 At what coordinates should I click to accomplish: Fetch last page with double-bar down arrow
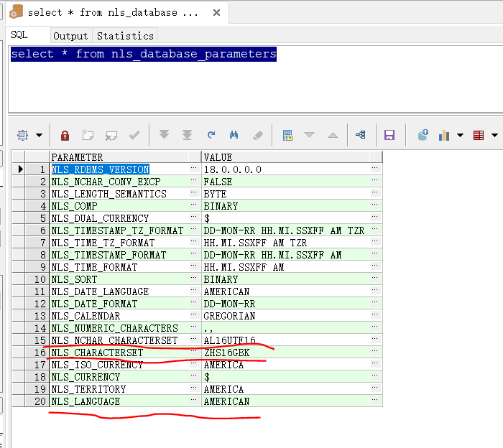pyautogui.click(x=188, y=135)
